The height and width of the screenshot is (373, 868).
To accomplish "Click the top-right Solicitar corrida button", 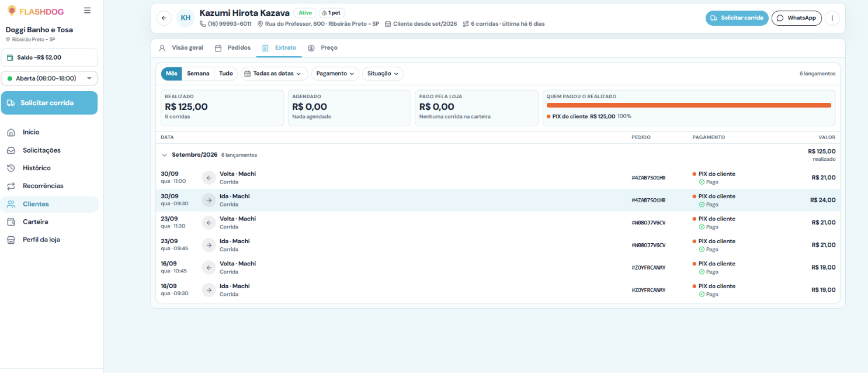I will [x=737, y=18].
